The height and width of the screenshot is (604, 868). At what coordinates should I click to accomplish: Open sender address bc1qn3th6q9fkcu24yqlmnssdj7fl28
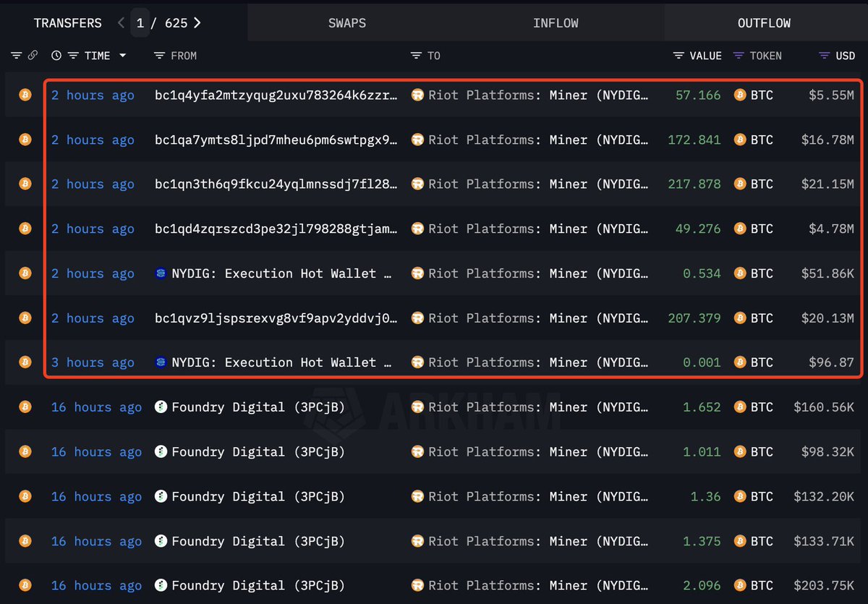[x=276, y=184]
